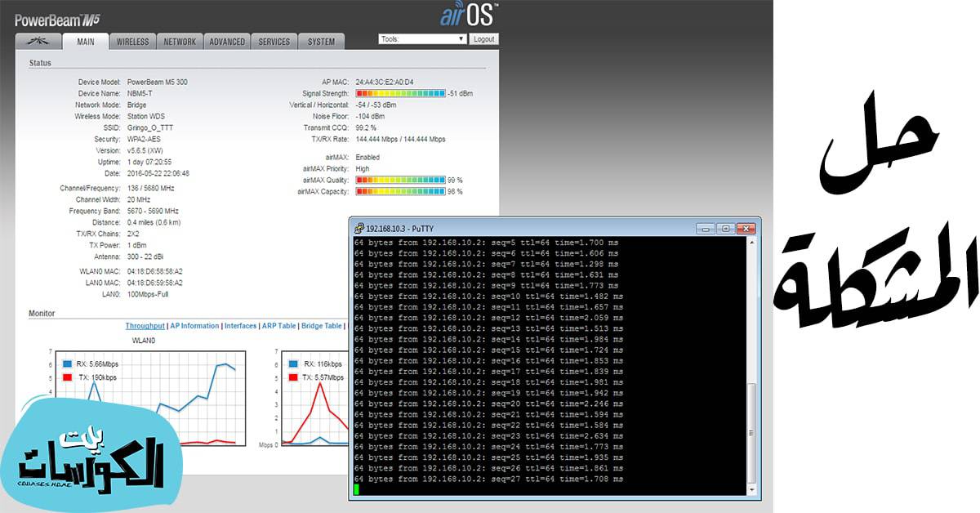Image resolution: width=980 pixels, height=513 pixels.
Task: Click the airMAX Quality bar
Action: click(x=401, y=180)
